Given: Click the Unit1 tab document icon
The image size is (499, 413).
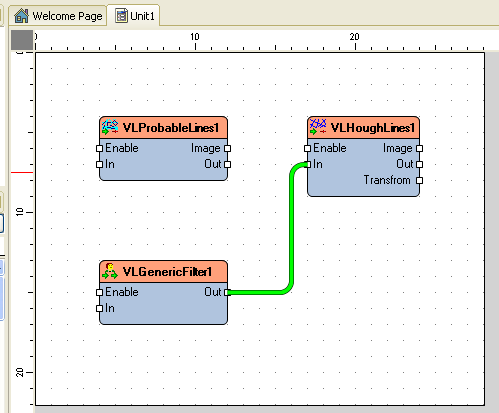Looking at the screenshot, I should click(121, 15).
